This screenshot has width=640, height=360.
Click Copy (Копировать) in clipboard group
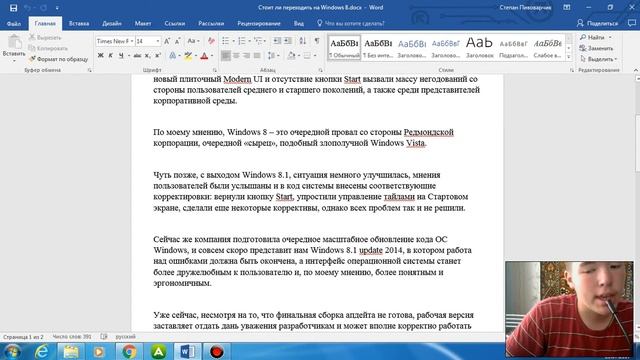tap(47, 48)
